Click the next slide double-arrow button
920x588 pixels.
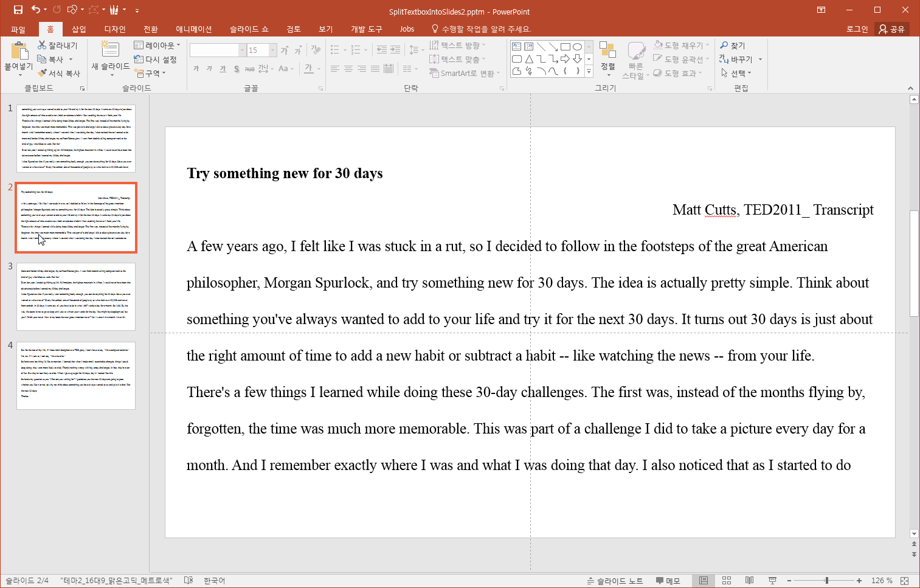click(914, 555)
